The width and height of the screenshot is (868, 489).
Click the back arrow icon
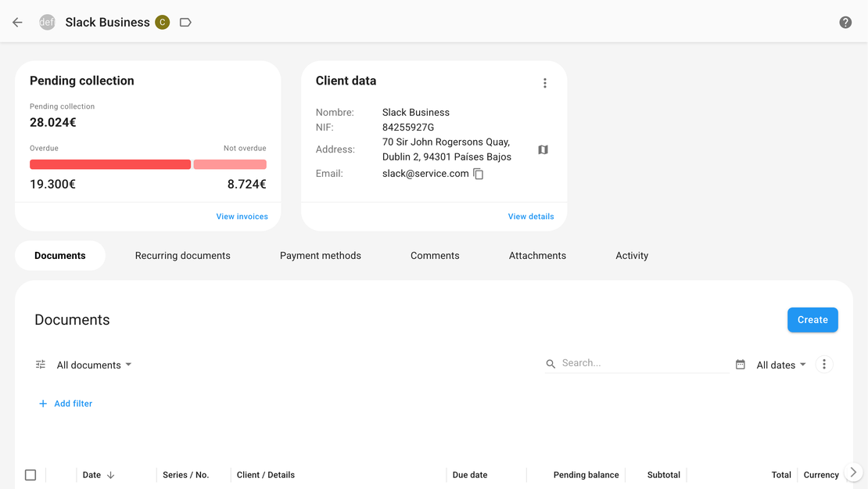point(17,23)
